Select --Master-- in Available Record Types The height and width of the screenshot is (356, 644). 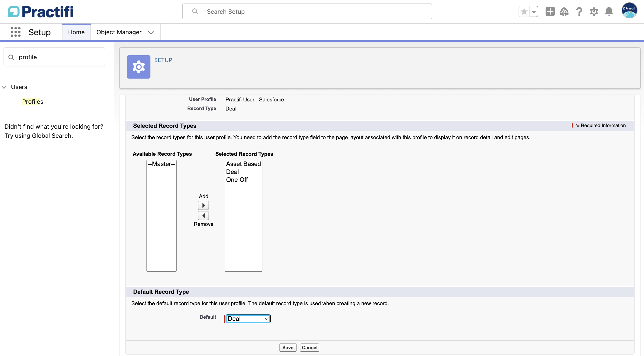(161, 164)
